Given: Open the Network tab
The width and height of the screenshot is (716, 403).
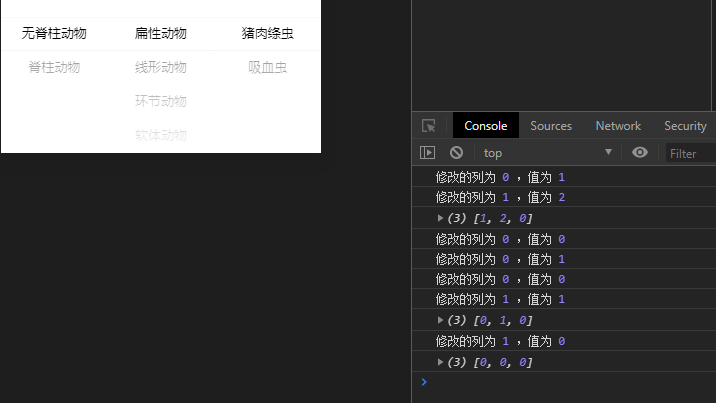Looking at the screenshot, I should coord(618,126).
